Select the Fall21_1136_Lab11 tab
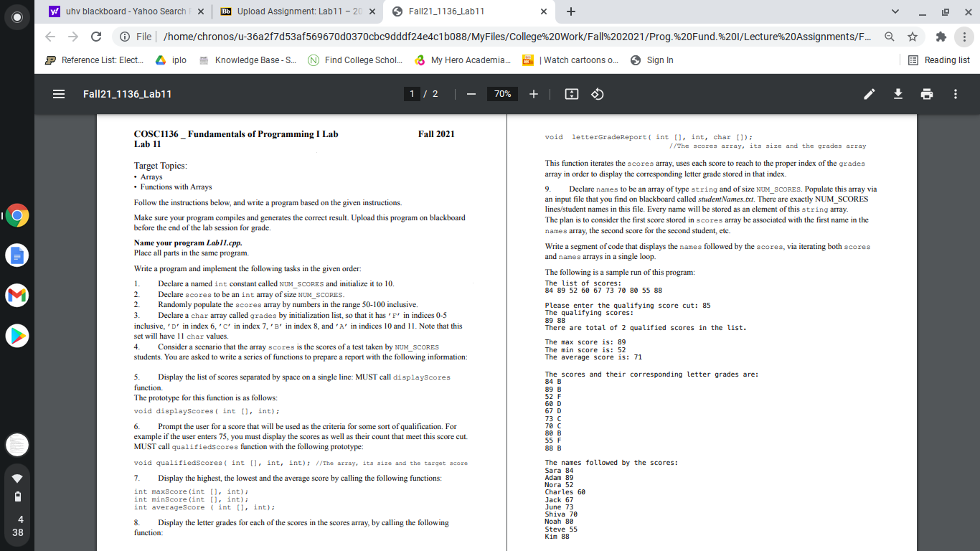 pos(469,11)
